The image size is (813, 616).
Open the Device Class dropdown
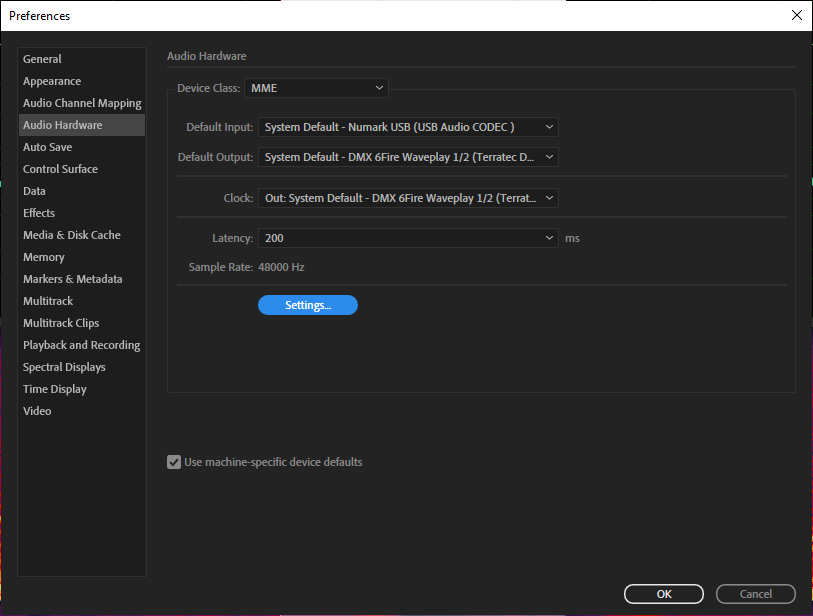coord(316,87)
